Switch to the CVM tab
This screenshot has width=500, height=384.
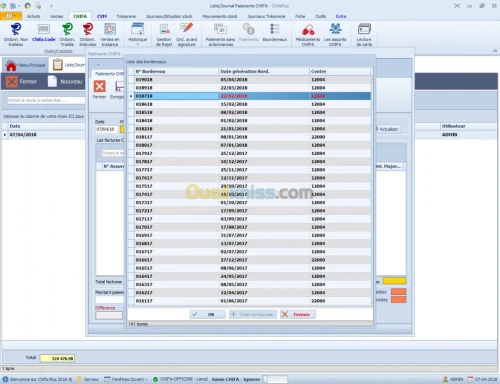coord(102,16)
